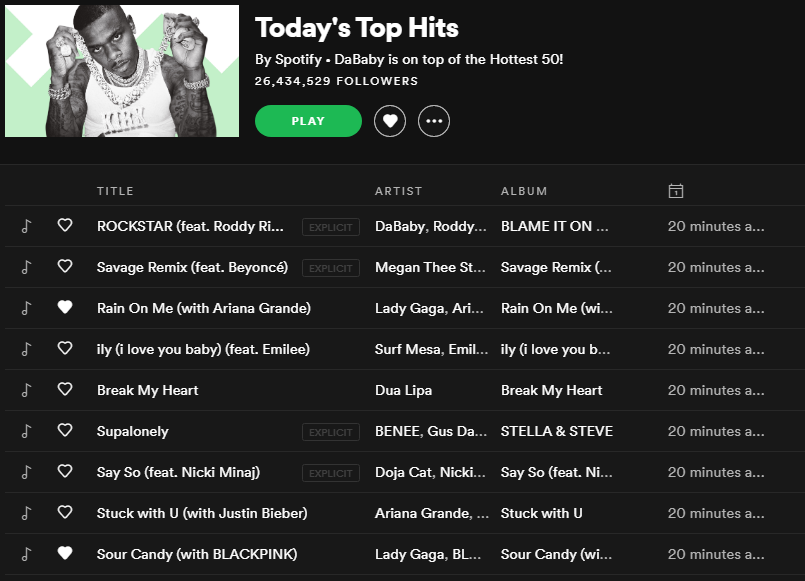Open album link Sour Candy (wi...
The height and width of the screenshot is (581, 805).
pos(557,555)
